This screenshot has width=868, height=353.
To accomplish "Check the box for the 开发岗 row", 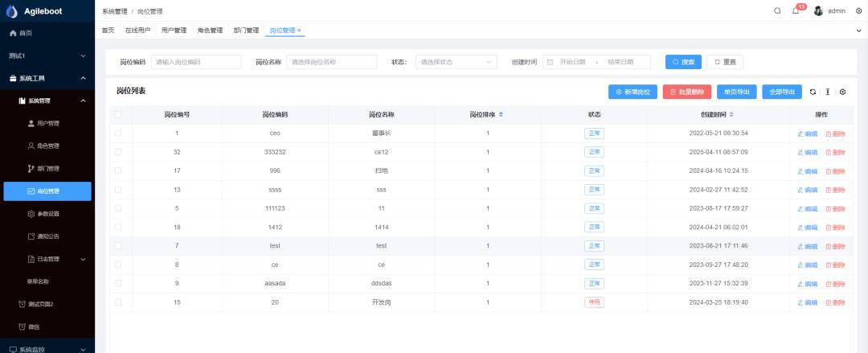I will coord(118,302).
